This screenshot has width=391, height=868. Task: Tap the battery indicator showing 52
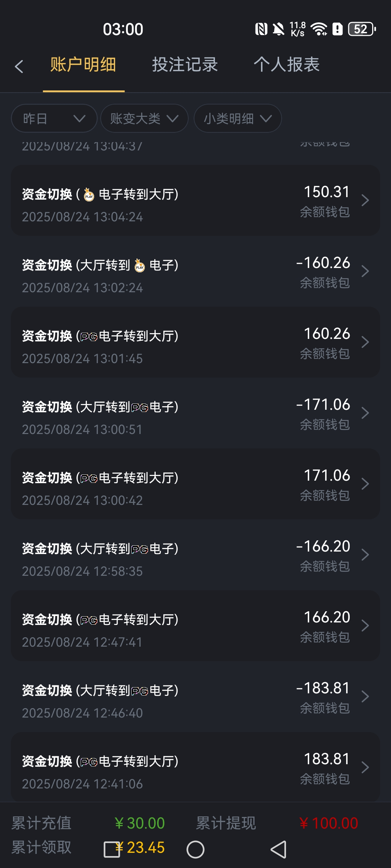(362, 29)
